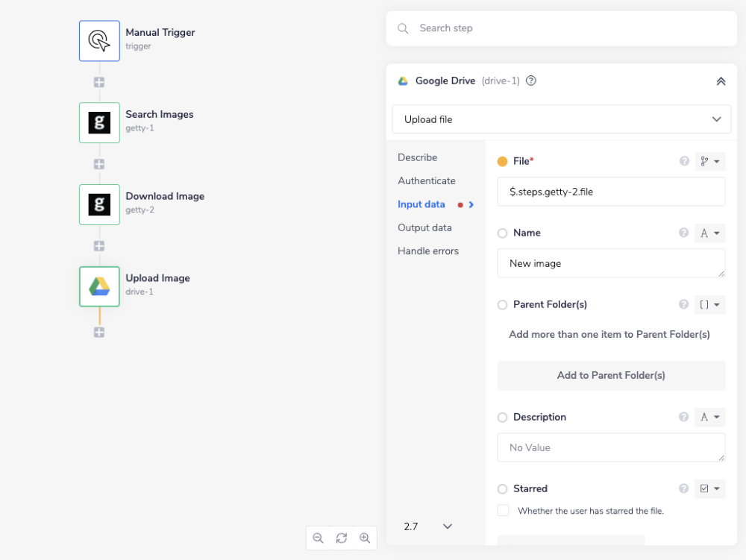Image resolution: width=746 pixels, height=560 pixels.
Task: Check the Starred checkbox
Action: click(504, 511)
